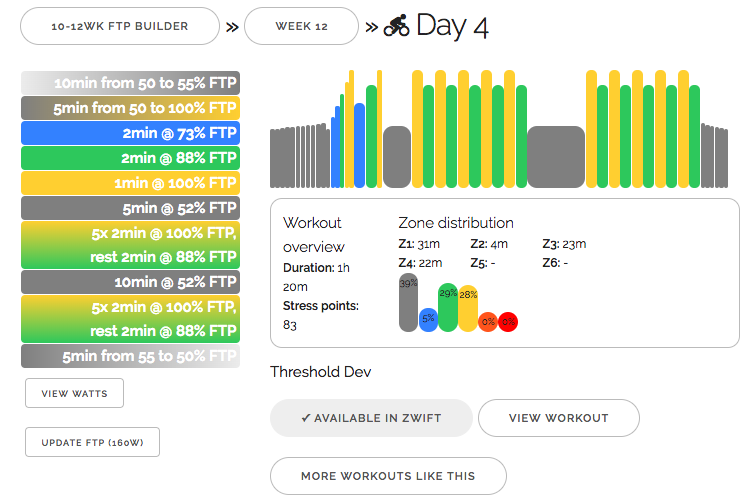Click Available in Zwift button
This screenshot has width=752, height=502.
(371, 418)
